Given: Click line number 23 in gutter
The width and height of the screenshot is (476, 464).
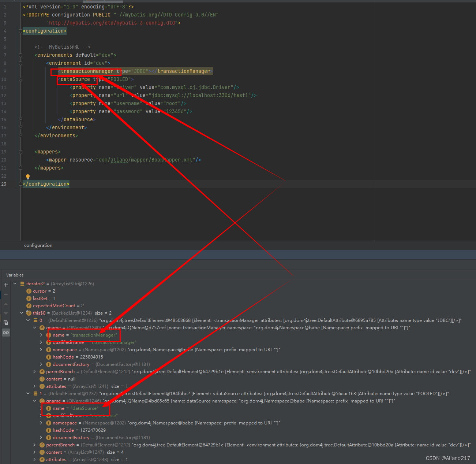Looking at the screenshot, I should tap(4, 184).
